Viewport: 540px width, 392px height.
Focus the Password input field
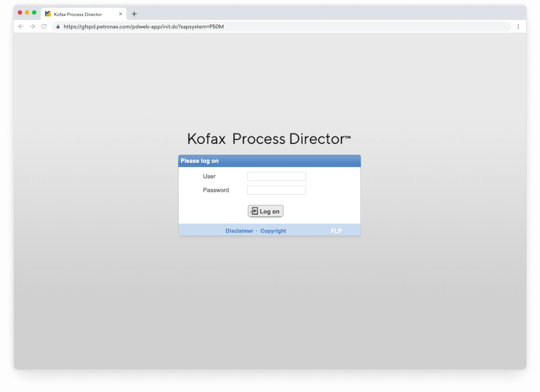tap(277, 190)
